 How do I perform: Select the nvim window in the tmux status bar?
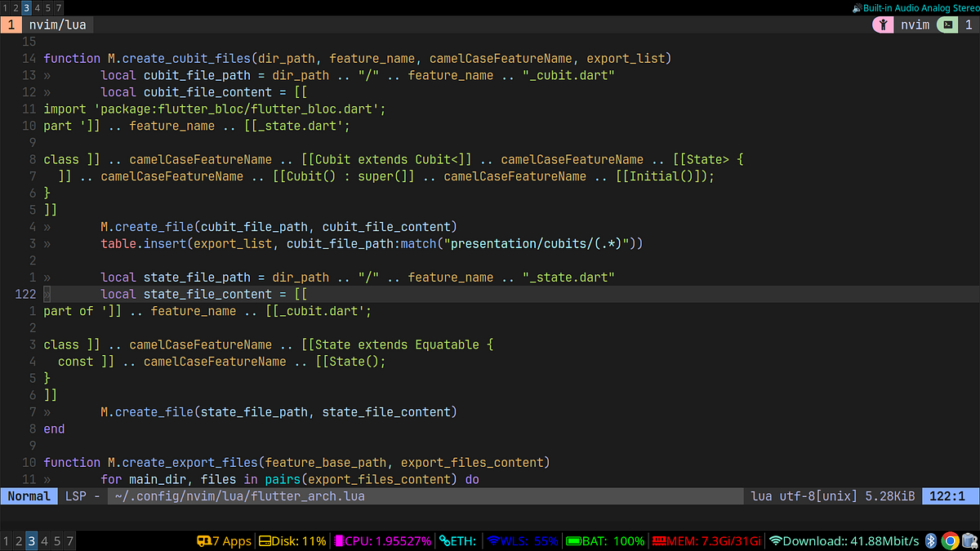[915, 24]
